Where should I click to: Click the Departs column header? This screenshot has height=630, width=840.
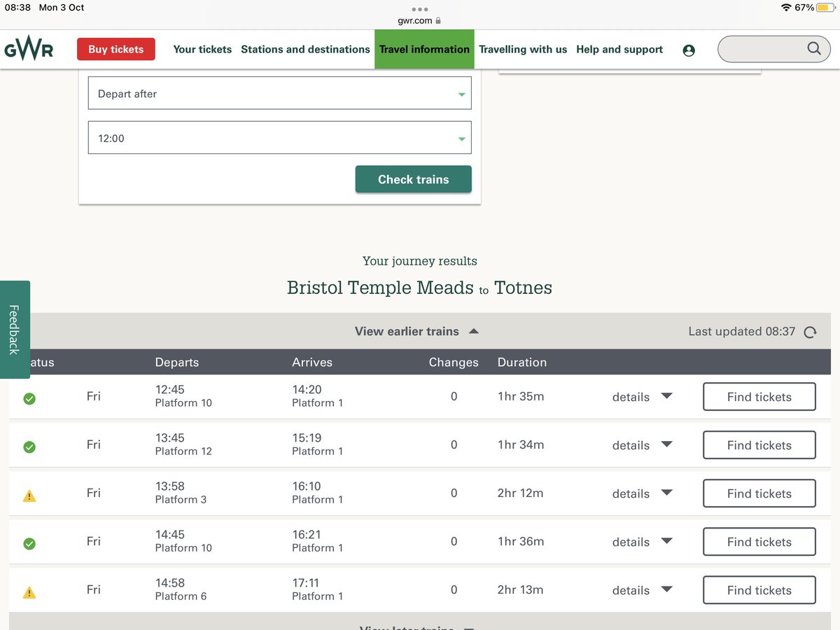[177, 362]
